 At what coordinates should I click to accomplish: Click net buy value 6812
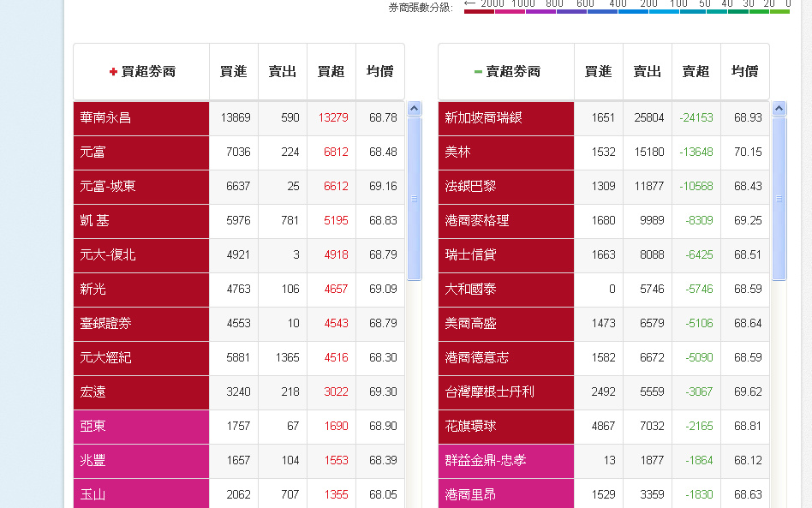(336, 152)
